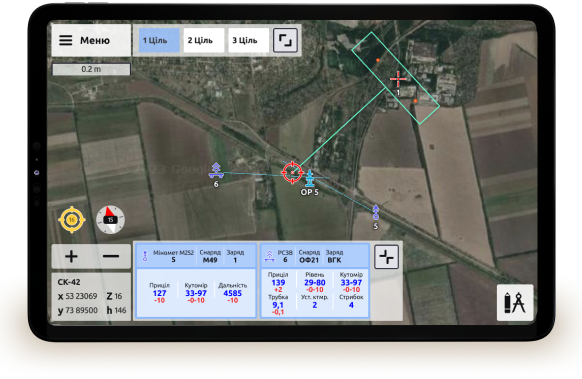This screenshot has width=582, height=379.
Task: Select the 1 Ціль tab
Action: (159, 40)
